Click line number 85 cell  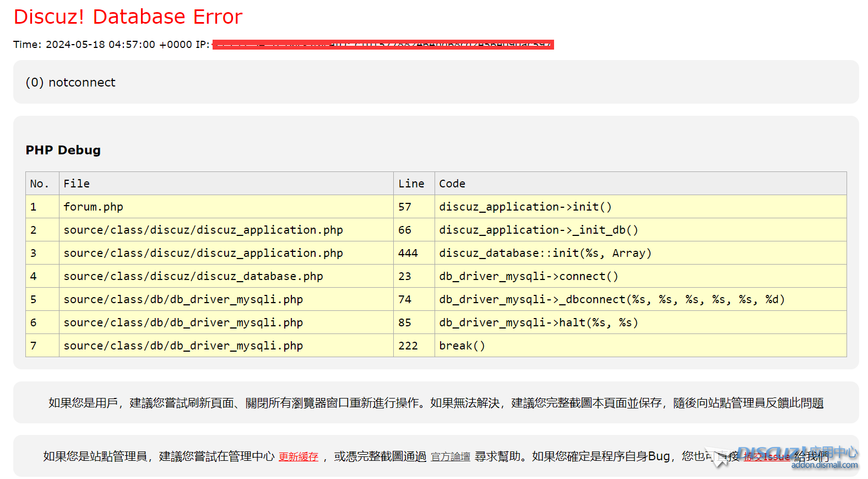[414, 322]
